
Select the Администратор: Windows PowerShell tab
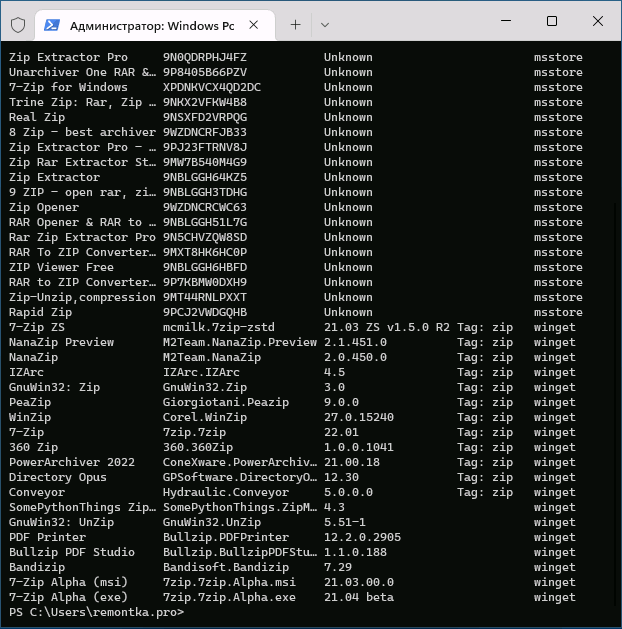150,23
